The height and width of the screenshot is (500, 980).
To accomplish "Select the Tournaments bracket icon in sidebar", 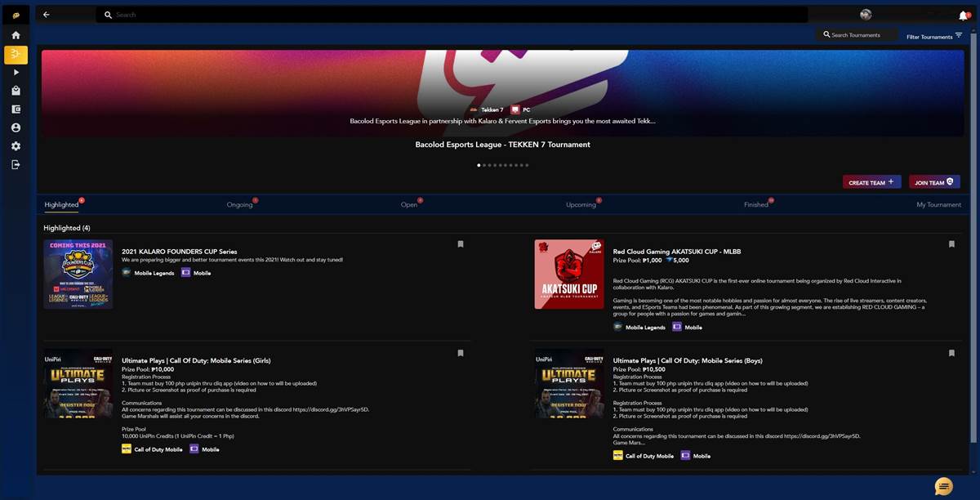I will click(16, 55).
